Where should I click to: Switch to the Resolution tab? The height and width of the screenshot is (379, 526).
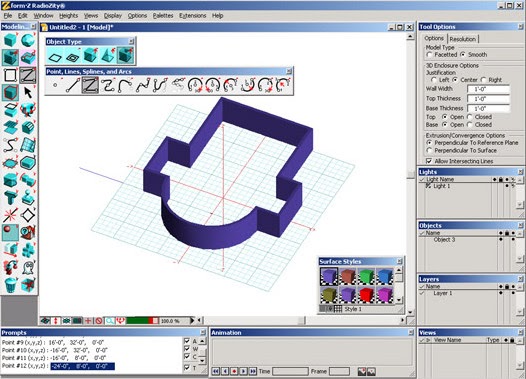[x=463, y=39]
